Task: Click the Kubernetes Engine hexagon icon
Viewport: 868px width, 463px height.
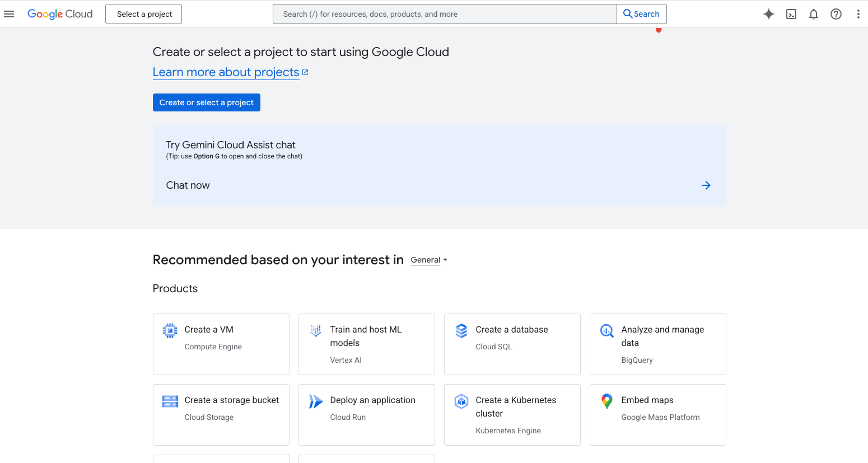Action: click(x=461, y=401)
